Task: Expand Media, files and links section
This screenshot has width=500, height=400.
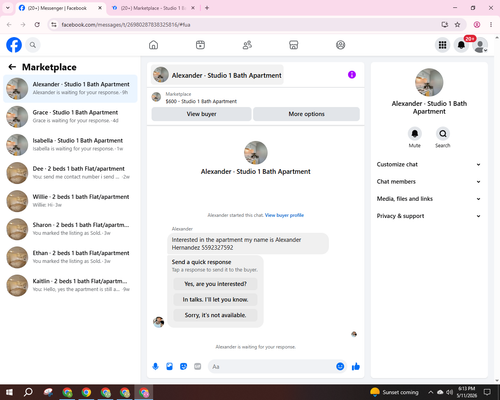Action: (x=429, y=199)
